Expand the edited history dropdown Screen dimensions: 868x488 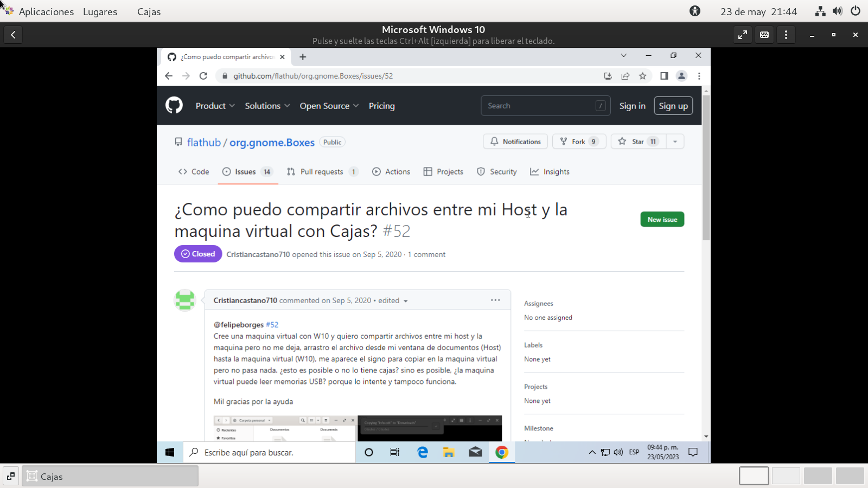tap(405, 301)
